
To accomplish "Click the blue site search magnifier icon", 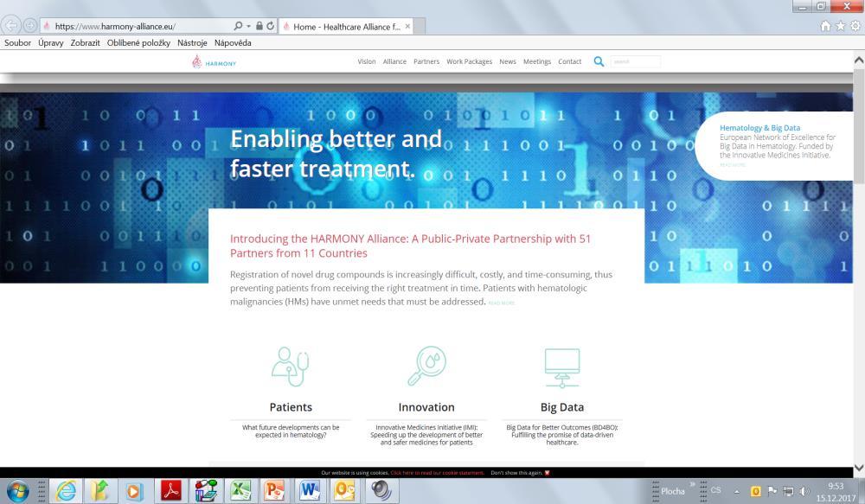I will click(x=599, y=61).
